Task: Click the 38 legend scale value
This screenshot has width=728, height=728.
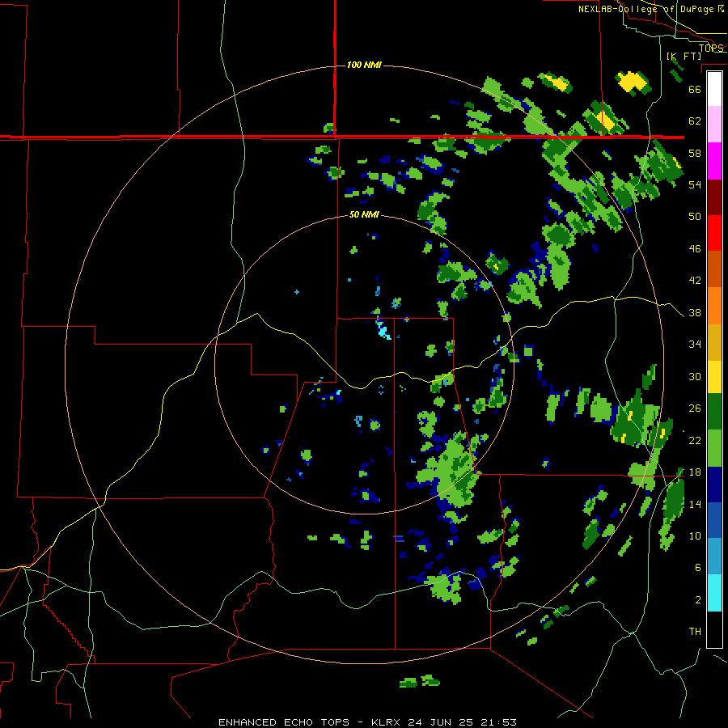Action: [x=695, y=313]
